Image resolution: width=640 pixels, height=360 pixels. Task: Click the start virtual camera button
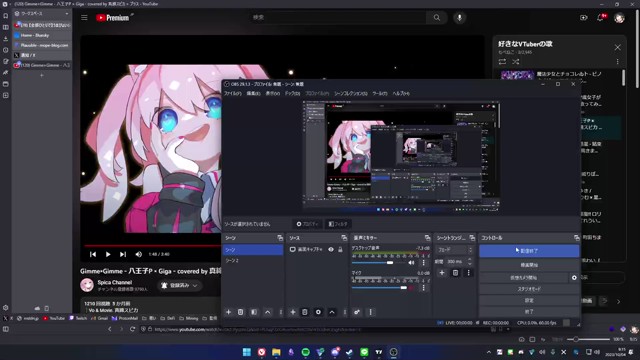click(x=524, y=278)
